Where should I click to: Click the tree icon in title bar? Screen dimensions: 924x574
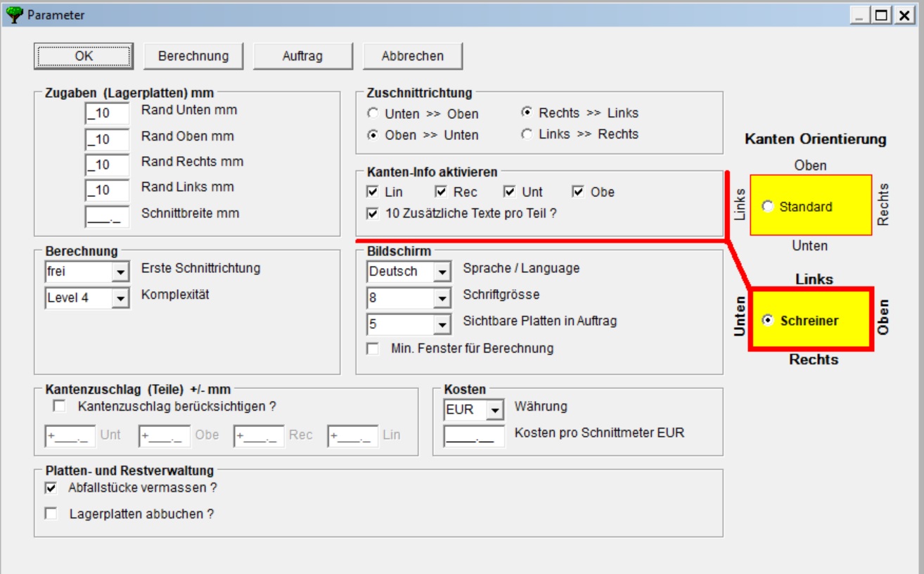coord(14,14)
